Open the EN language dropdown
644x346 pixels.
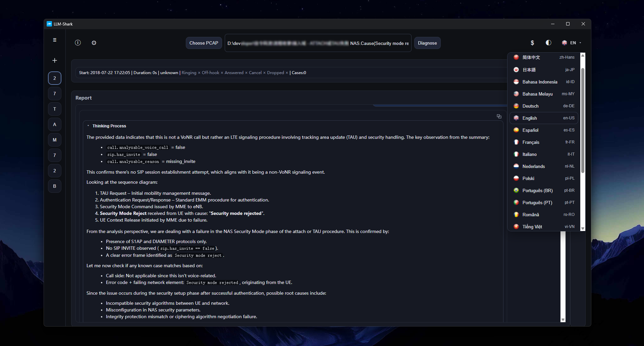pos(572,43)
